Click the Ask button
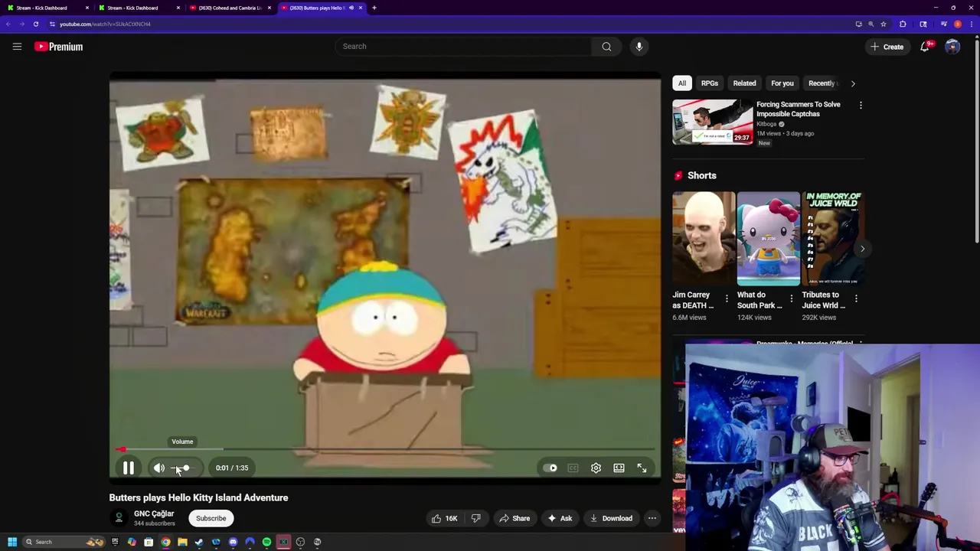 coord(560,518)
